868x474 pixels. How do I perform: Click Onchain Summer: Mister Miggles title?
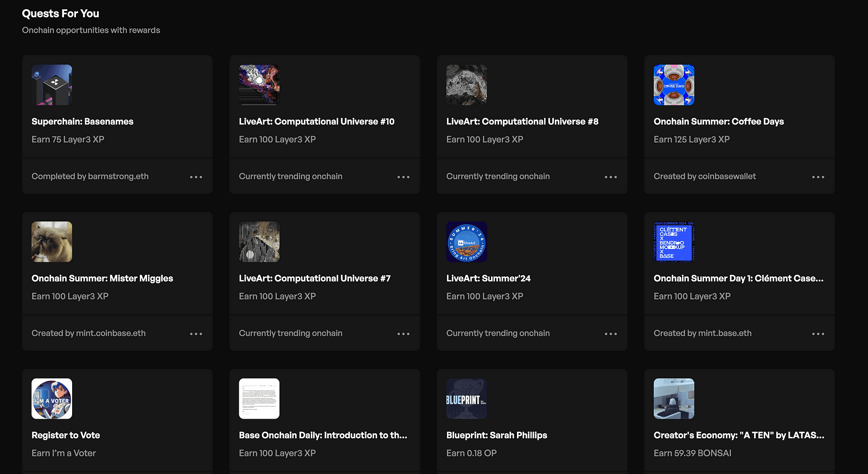click(x=103, y=279)
